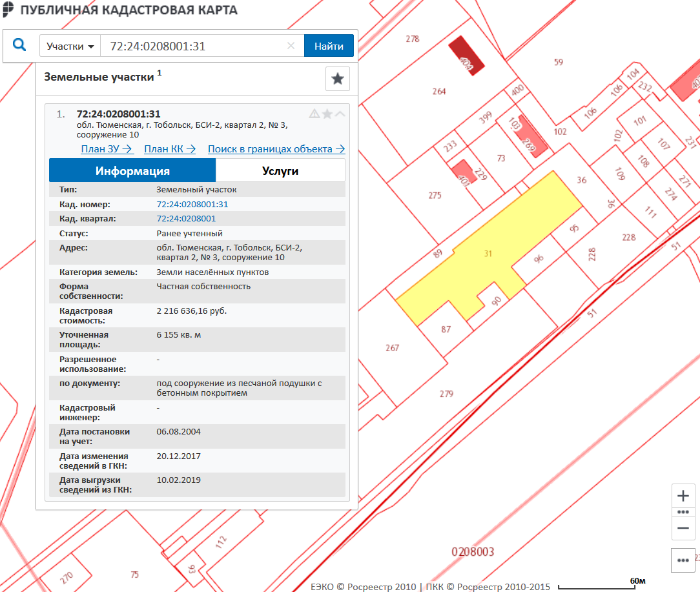Open the План КК link
Screen dimensions: 700x592
tap(170, 149)
